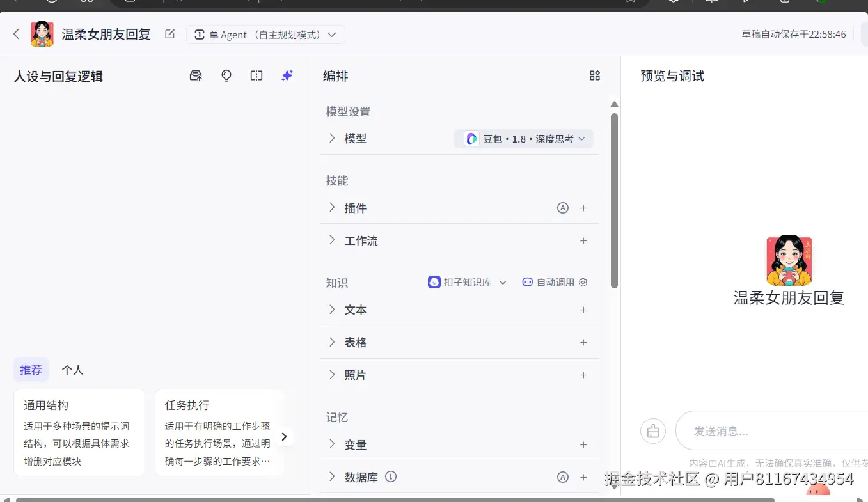This screenshot has width=868, height=502.
Task: Click the info icon beside 数据库
Action: click(391, 476)
